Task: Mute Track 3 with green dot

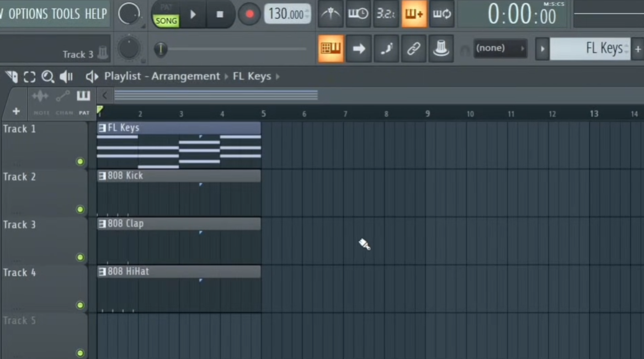Action: pyautogui.click(x=80, y=257)
